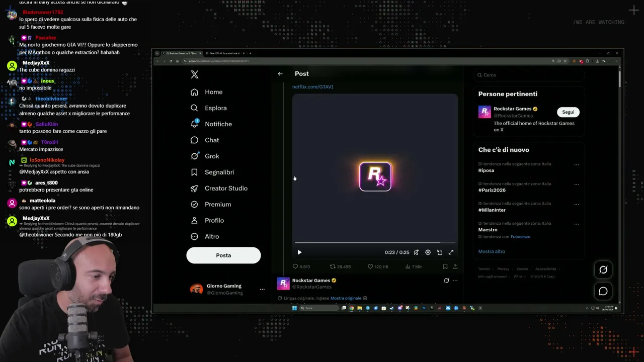Click the Notifiche bell icon

coord(194,124)
